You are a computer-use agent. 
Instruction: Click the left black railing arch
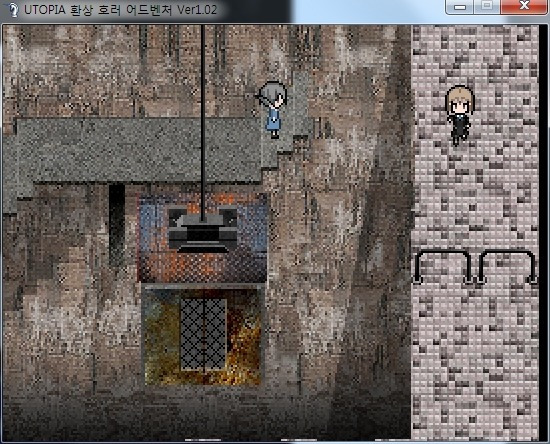click(443, 267)
